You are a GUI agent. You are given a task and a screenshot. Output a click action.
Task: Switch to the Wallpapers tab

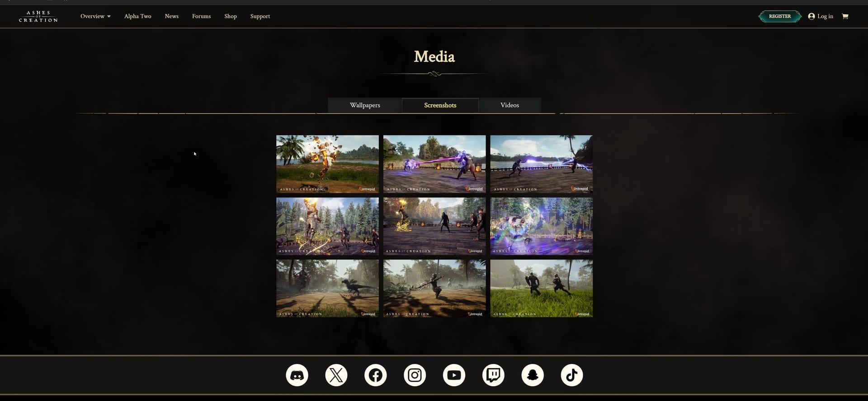click(365, 105)
